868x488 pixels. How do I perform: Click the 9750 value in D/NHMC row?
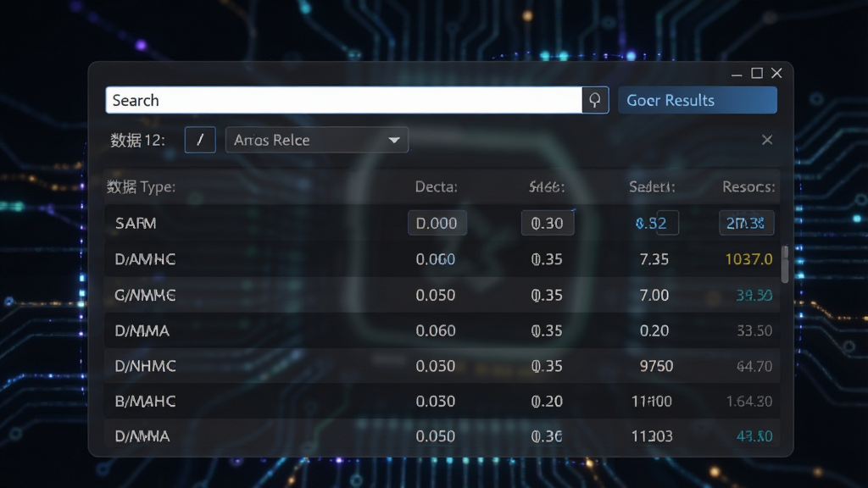tap(656, 366)
